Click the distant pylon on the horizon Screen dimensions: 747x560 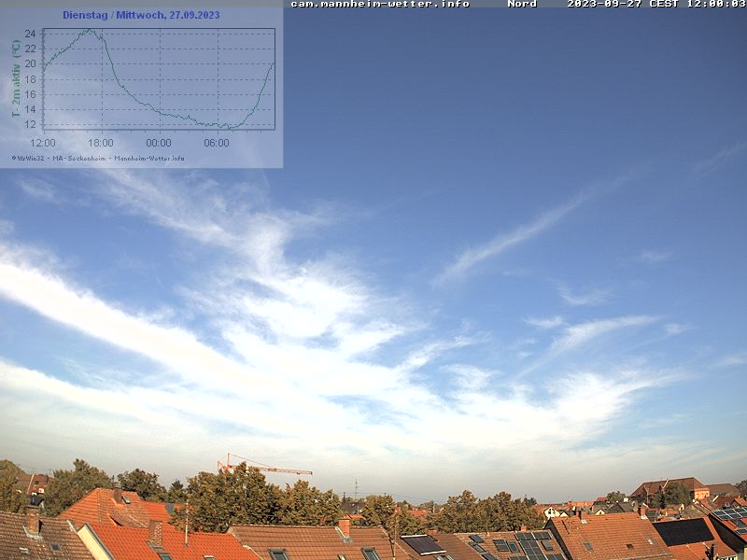tap(356, 489)
